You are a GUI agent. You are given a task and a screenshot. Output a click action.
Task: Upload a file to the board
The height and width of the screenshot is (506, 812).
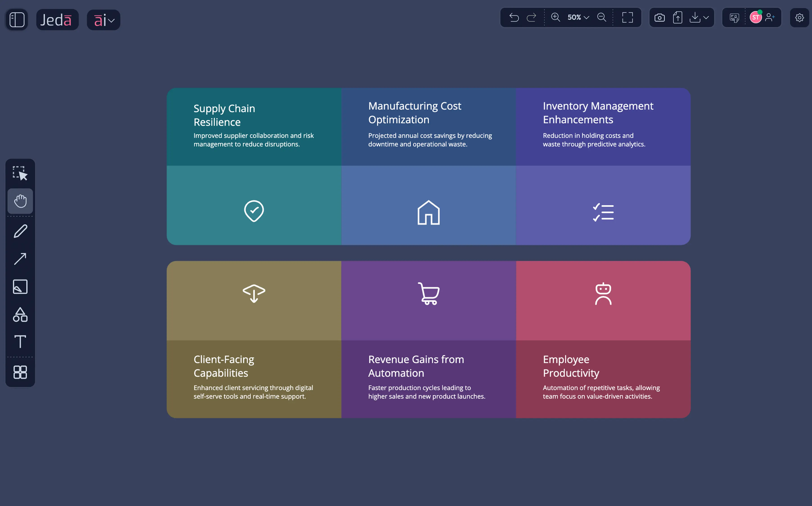pyautogui.click(x=677, y=18)
